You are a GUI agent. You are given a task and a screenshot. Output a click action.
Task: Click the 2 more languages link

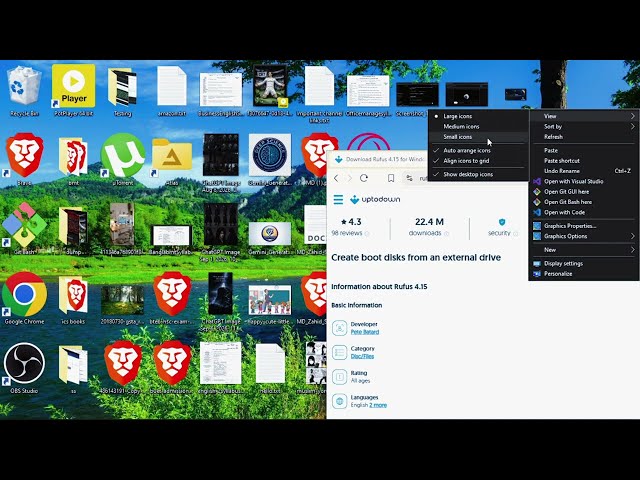click(378, 405)
